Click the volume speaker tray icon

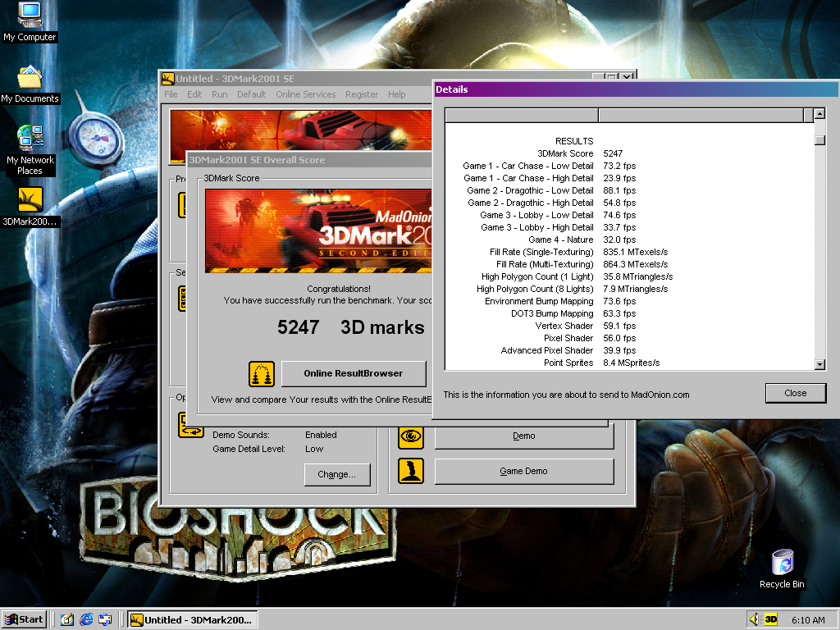click(x=755, y=620)
